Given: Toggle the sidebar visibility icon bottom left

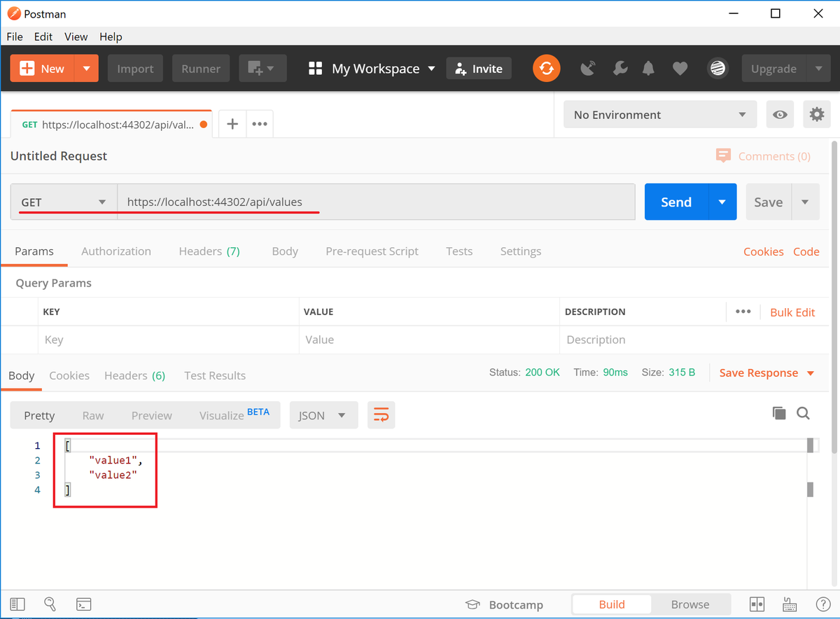Looking at the screenshot, I should tap(17, 604).
